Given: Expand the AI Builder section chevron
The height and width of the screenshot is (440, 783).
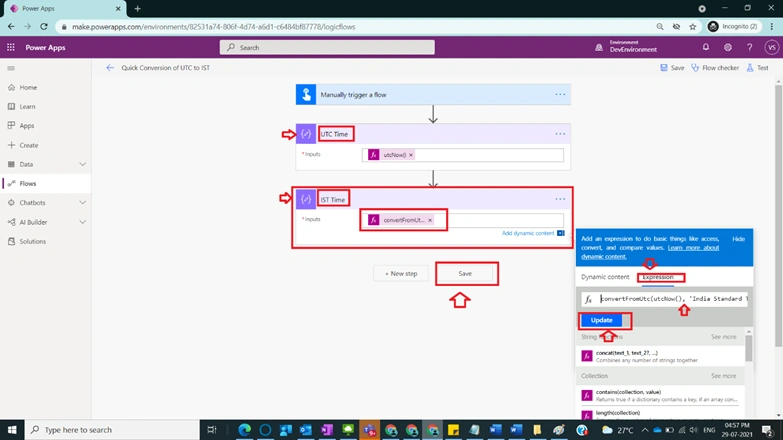Looking at the screenshot, I should [x=82, y=222].
